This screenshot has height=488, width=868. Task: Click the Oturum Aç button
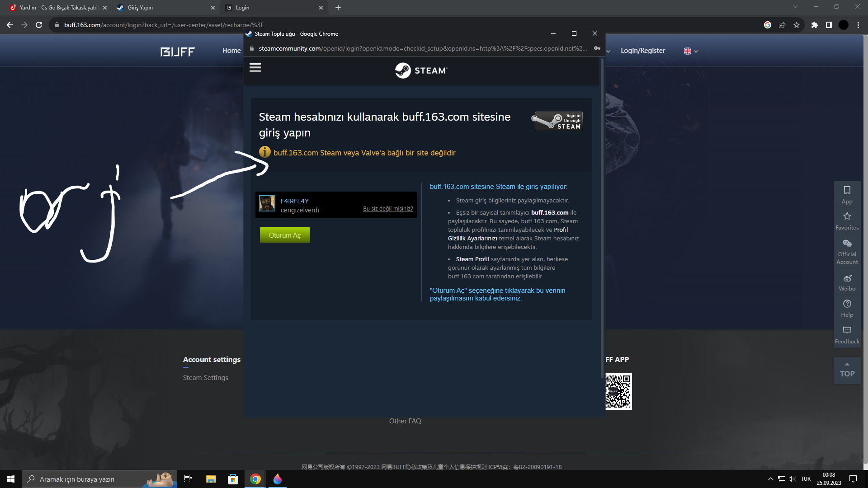pos(285,235)
